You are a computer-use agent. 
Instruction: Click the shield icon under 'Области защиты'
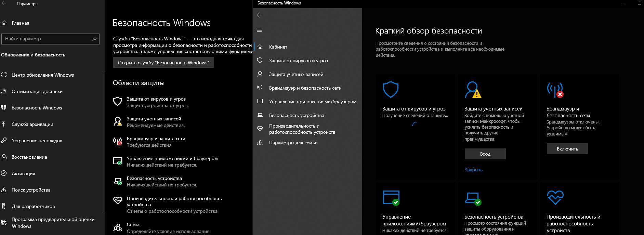coord(118,102)
